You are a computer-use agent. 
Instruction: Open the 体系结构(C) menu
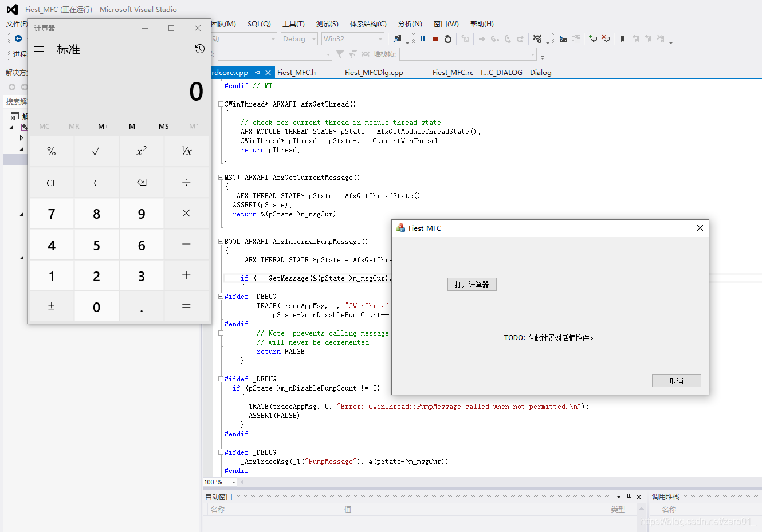pos(368,23)
